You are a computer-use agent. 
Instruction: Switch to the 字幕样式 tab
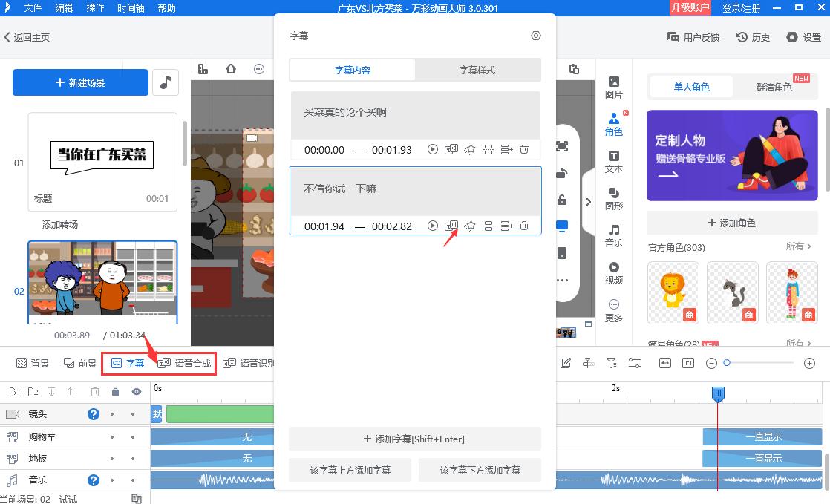click(478, 69)
